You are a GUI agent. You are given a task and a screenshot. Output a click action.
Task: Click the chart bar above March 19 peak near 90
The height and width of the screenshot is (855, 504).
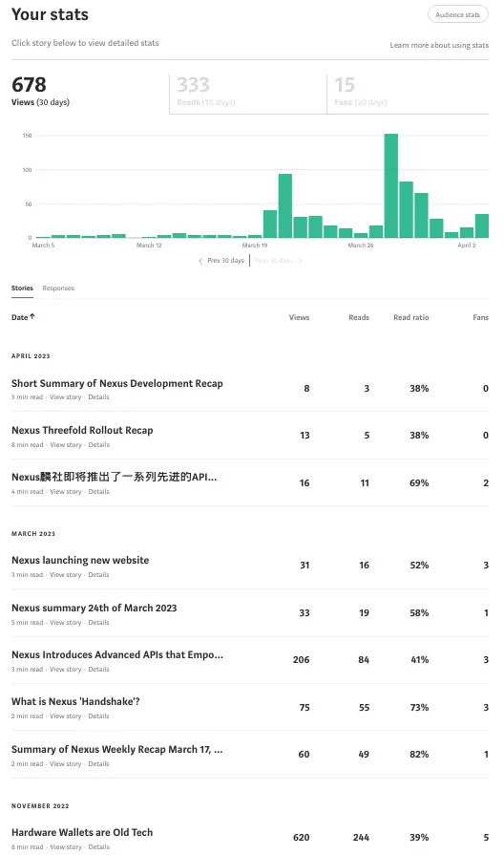coord(285,206)
